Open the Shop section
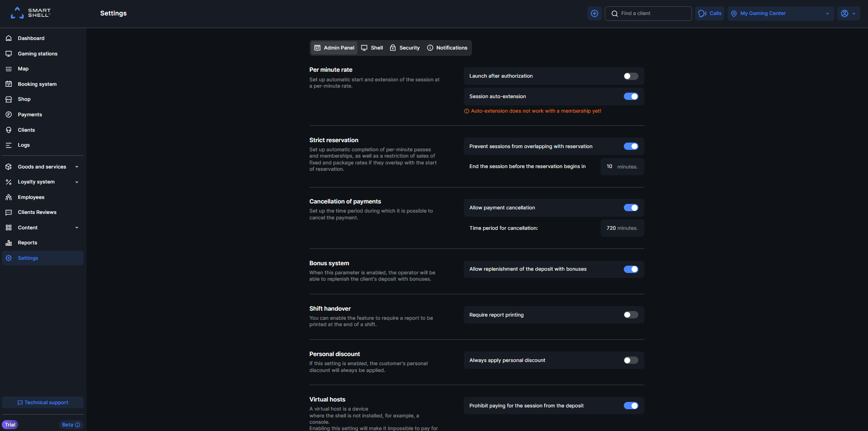The image size is (868, 431). tap(24, 99)
